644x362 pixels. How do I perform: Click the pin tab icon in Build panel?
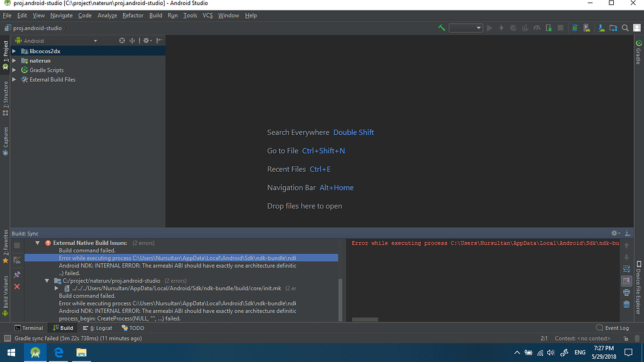17,274
